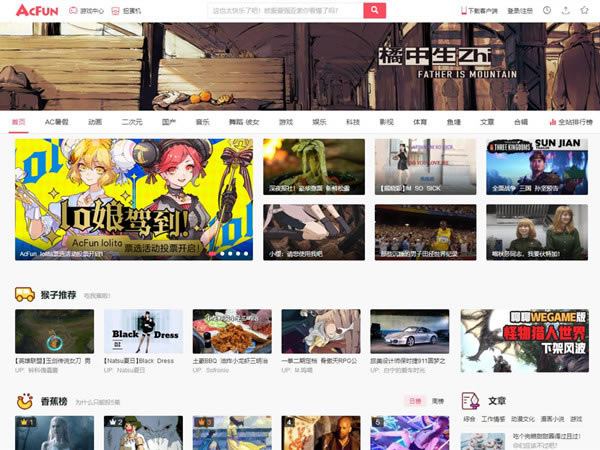This screenshot has width=600, height=450.
Task: Select the first active carousel dot
Action: (x=212, y=254)
